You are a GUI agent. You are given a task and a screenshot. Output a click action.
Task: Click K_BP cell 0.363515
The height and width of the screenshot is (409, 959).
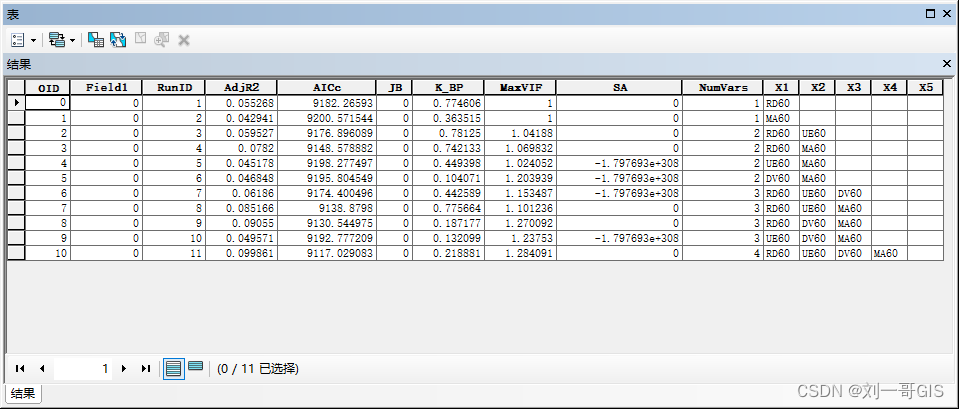coord(448,118)
